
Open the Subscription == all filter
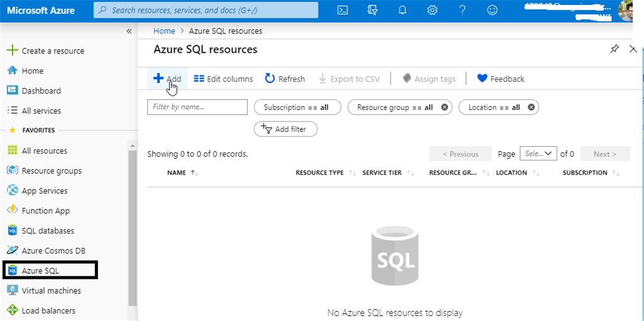point(297,107)
